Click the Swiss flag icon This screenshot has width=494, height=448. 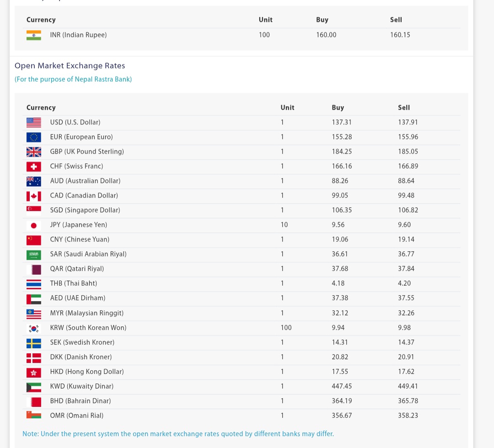pyautogui.click(x=34, y=167)
